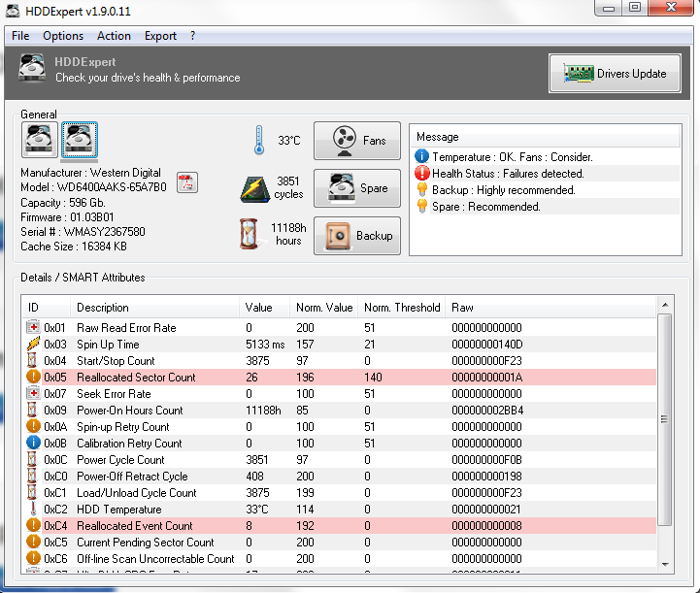Click warning icon of Reallocated Sector Count
The width and height of the screenshot is (700, 593).
tap(33, 377)
